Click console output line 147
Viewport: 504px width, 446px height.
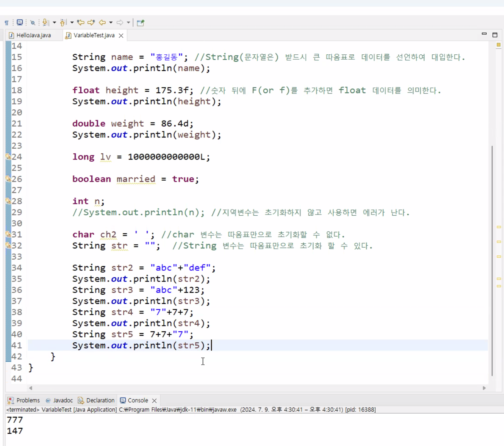15,431
